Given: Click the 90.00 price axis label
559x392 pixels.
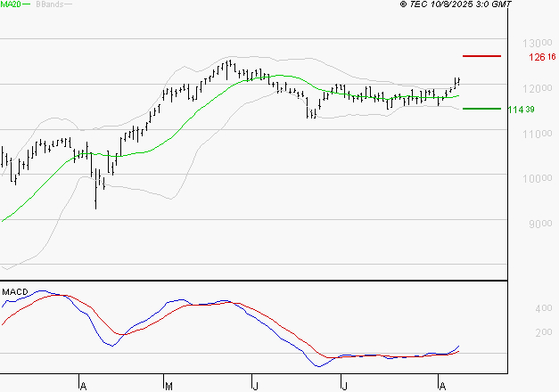Looking at the screenshot, I should (540, 224).
